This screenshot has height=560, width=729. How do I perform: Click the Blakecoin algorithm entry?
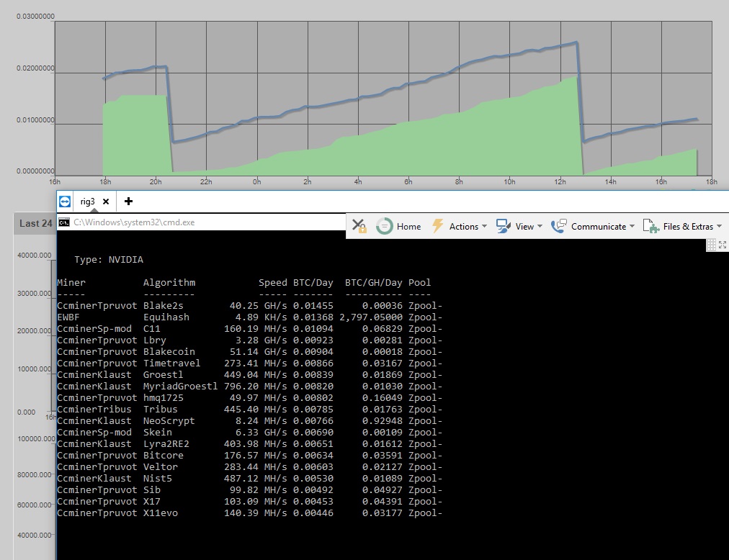169,352
